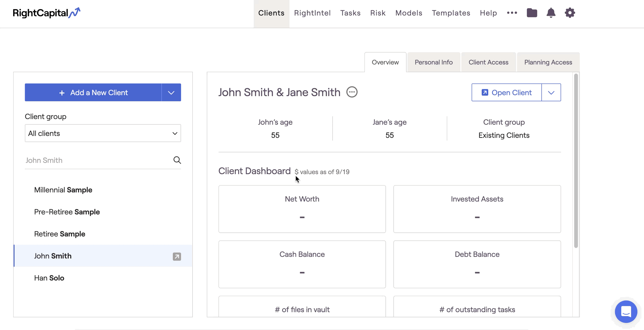Switch to the Personal Info tab
The height and width of the screenshot is (330, 644).
click(x=433, y=62)
